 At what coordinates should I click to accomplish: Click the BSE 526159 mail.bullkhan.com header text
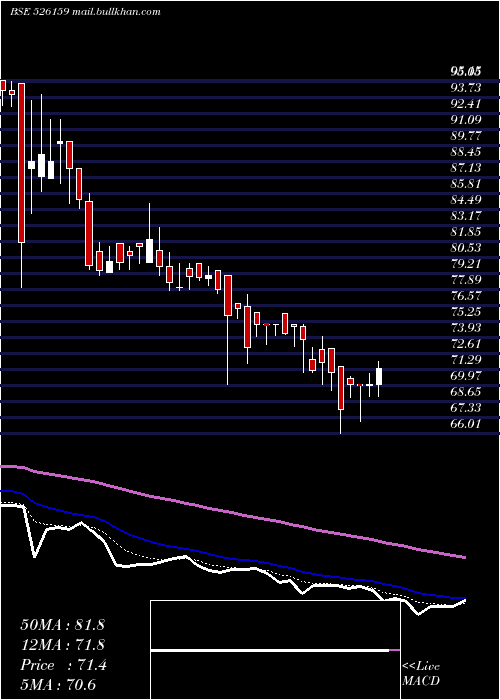(85, 12)
